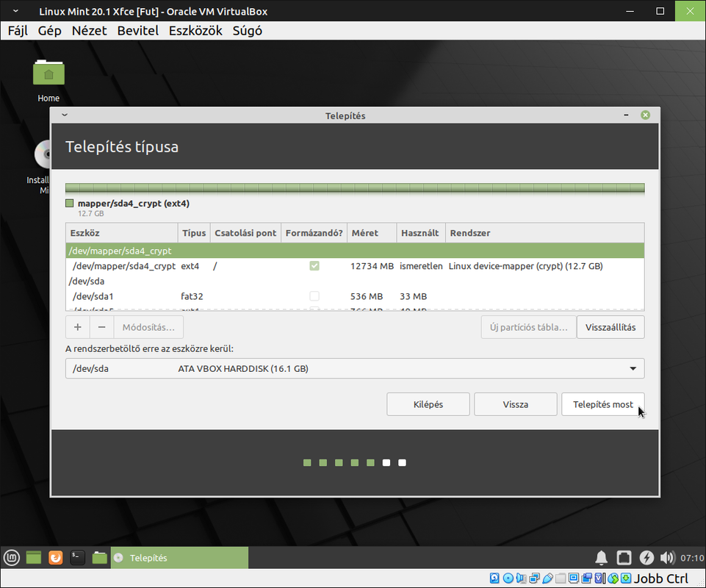Select the /dev/sda device row
The image size is (706, 588).
pos(355,282)
